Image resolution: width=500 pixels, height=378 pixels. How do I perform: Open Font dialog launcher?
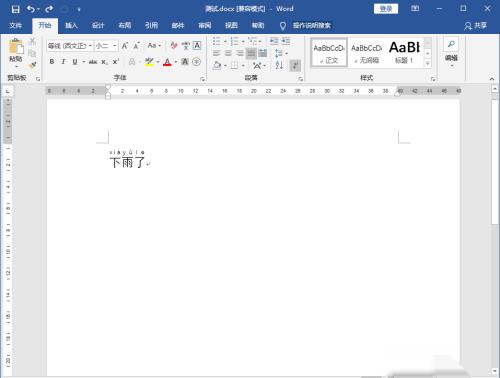(x=202, y=79)
